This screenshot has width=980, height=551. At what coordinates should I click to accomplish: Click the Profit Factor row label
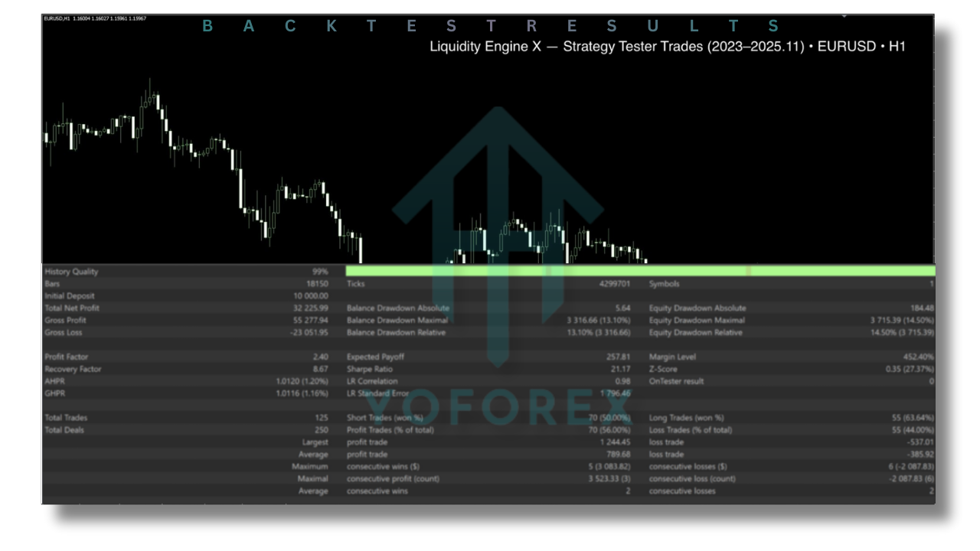tap(67, 357)
